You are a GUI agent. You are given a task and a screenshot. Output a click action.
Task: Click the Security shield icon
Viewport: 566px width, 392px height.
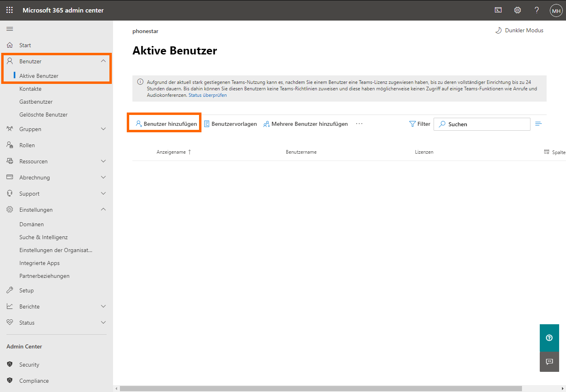(10, 364)
